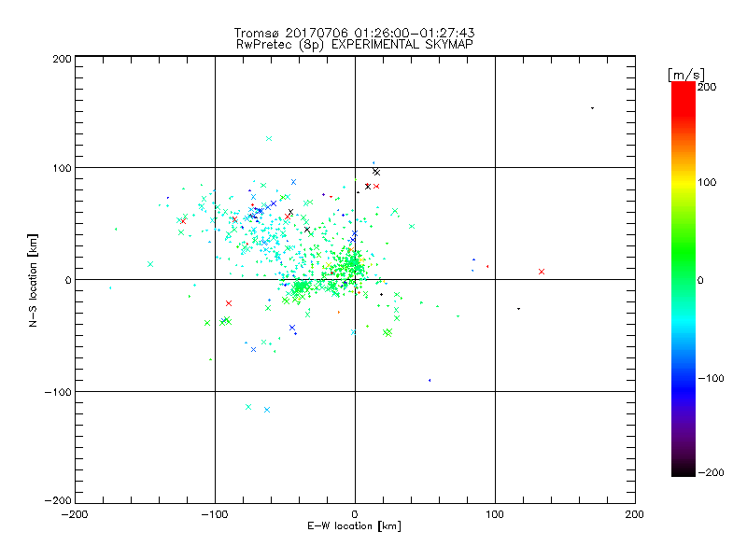
Task: Click the '[m/s]' colorbar unit label
Action: click(x=686, y=75)
